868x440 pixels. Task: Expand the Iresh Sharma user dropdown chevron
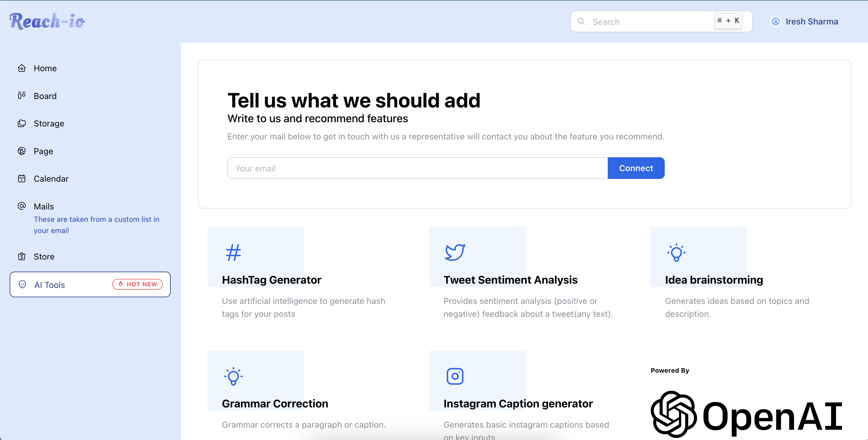pyautogui.click(x=848, y=22)
